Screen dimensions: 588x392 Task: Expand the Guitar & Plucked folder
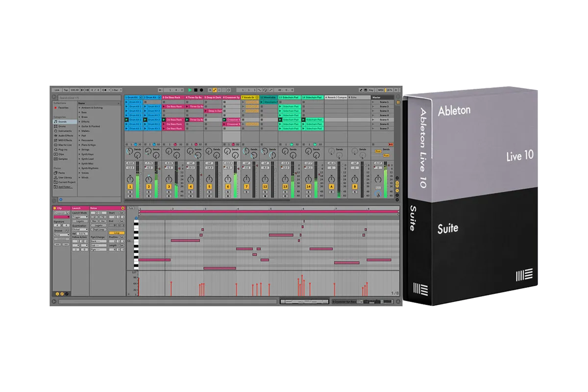pyautogui.click(x=79, y=126)
